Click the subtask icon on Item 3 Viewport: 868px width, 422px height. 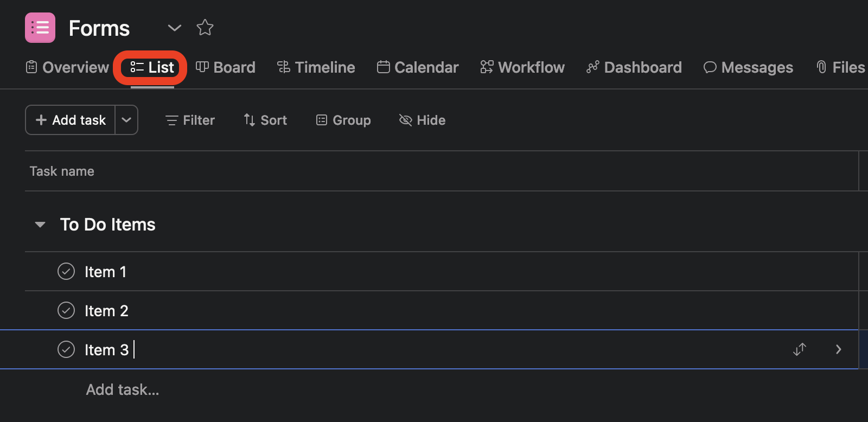click(800, 349)
